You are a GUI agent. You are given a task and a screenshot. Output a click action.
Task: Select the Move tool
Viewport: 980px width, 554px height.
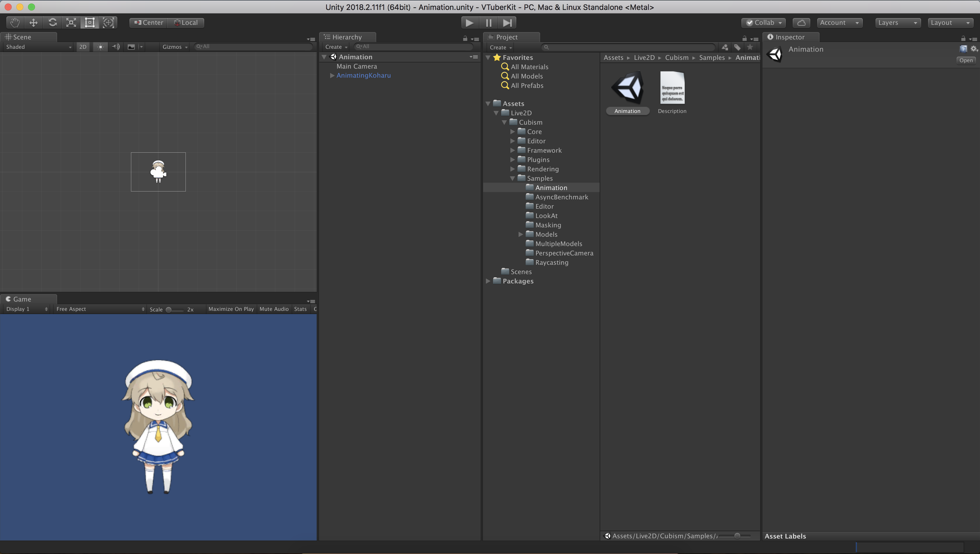34,22
